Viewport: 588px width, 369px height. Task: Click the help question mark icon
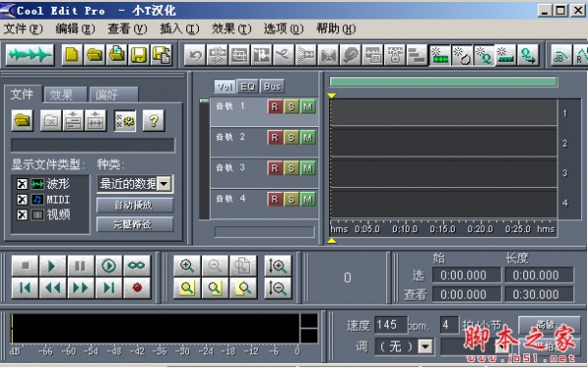[x=154, y=120]
